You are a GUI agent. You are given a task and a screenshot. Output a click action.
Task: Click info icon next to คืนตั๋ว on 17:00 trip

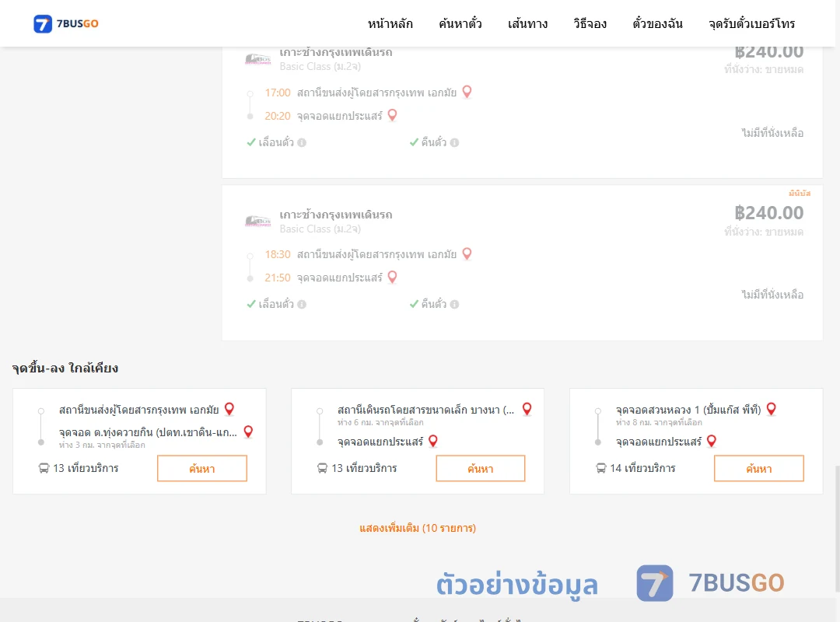pos(454,142)
